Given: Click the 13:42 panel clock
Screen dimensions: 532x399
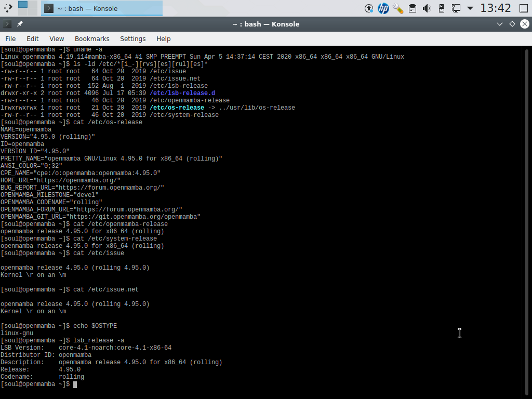Looking at the screenshot, I should click(495, 8).
